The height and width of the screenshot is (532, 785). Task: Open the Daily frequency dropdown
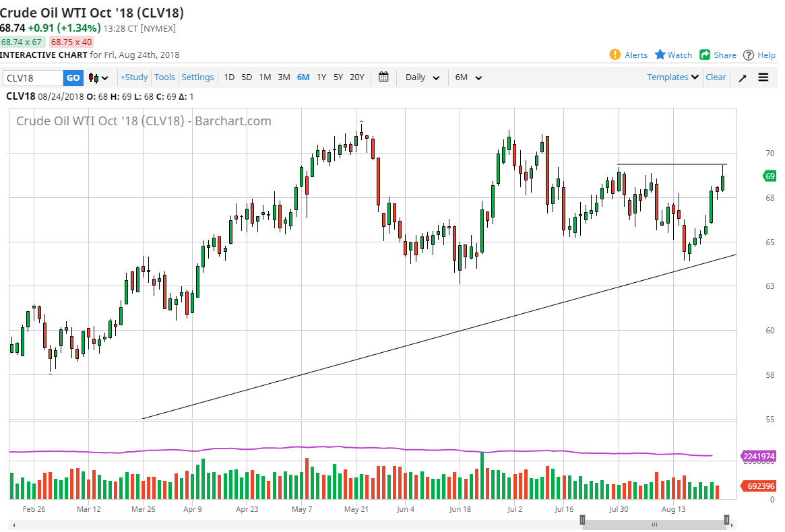421,77
